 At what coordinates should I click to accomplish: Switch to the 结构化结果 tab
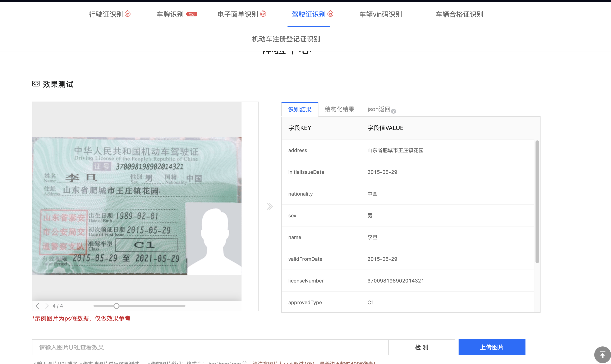point(340,109)
